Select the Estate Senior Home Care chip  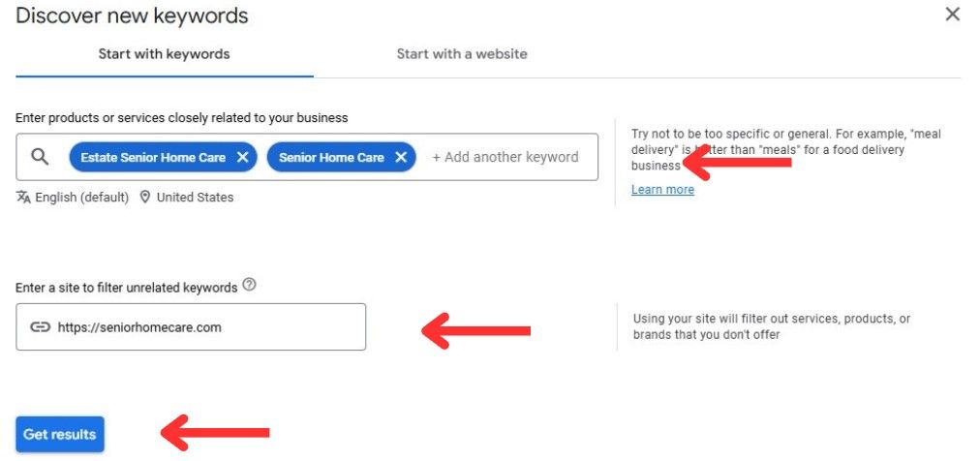153,158
